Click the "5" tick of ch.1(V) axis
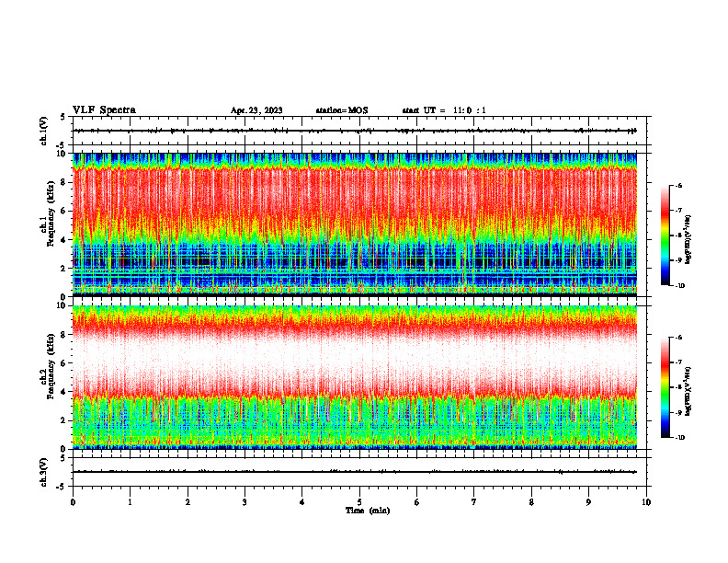 63,117
